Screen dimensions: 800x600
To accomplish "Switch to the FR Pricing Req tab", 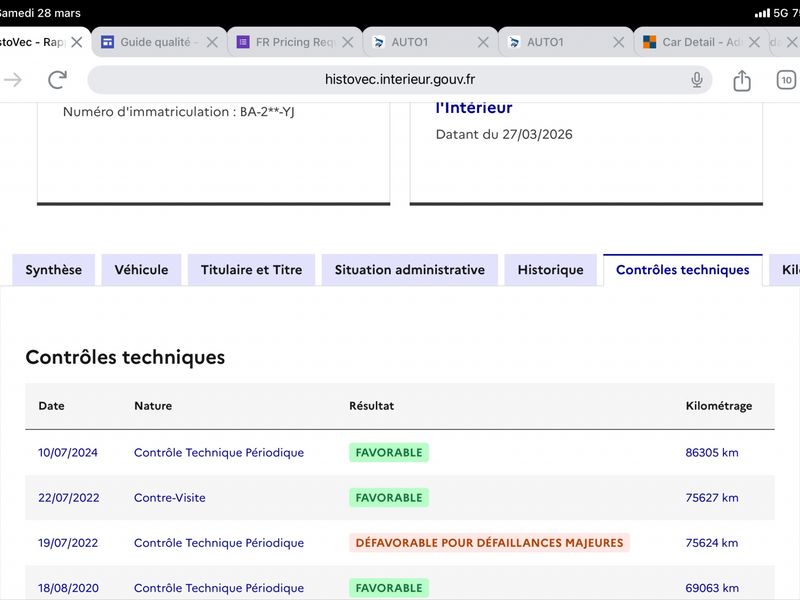I will click(294, 42).
